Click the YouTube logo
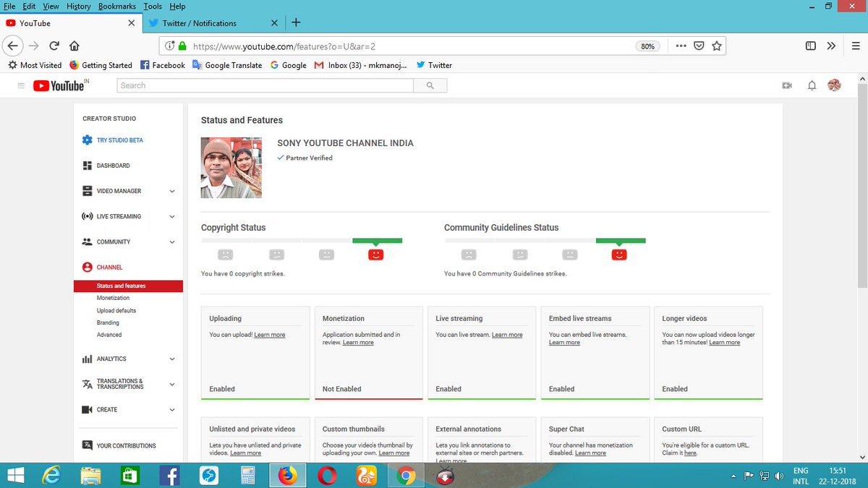Image resolution: width=868 pixels, height=488 pixels. (x=60, y=86)
